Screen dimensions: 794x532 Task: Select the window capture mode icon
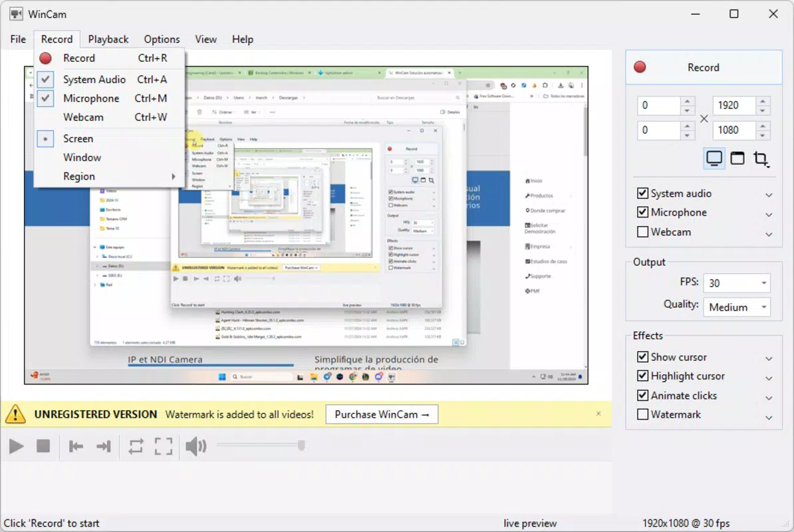[x=737, y=158]
